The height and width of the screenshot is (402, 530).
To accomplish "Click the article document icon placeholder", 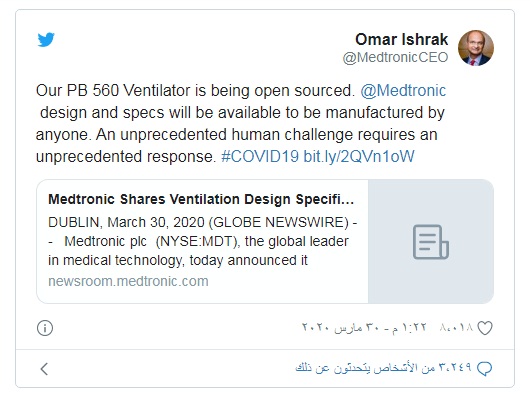I will pos(431,242).
